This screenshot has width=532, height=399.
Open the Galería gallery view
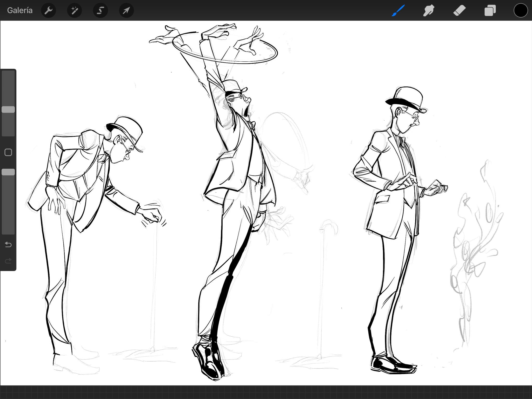click(20, 10)
